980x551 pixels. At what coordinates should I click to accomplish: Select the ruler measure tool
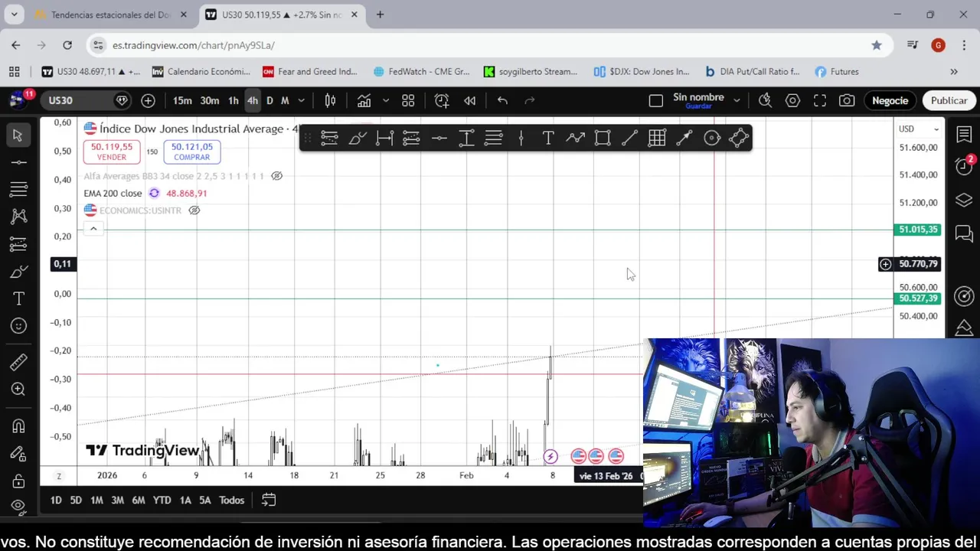(18, 362)
